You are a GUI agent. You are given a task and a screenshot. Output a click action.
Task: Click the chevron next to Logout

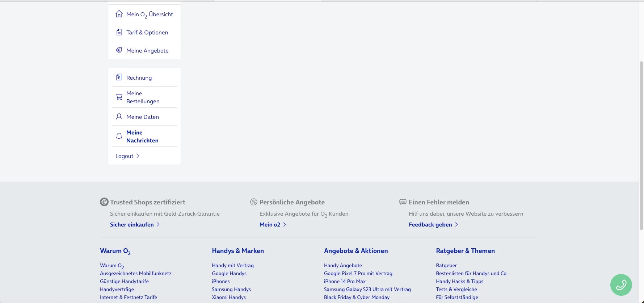click(138, 156)
